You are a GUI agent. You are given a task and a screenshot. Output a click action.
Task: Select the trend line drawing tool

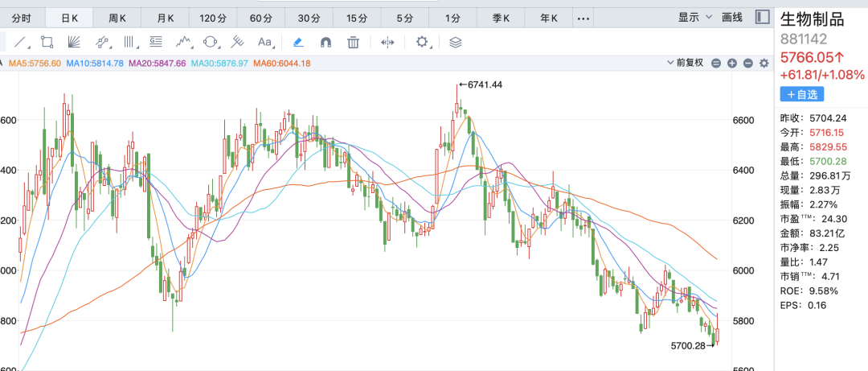pyautogui.click(x=22, y=42)
